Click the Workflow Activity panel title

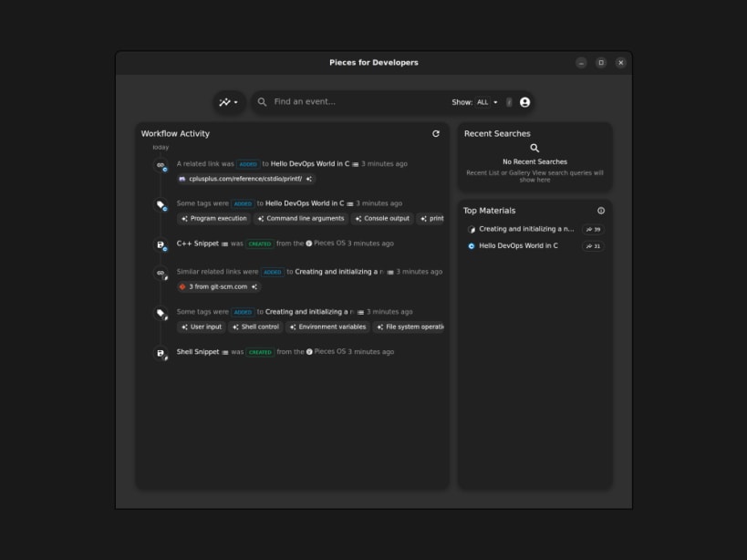[175, 134]
